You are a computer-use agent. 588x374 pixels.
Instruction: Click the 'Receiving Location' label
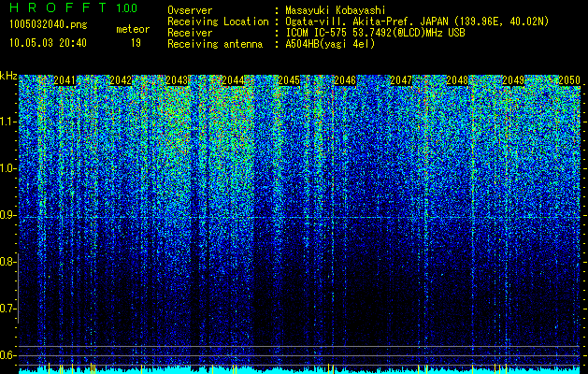[x=218, y=22]
